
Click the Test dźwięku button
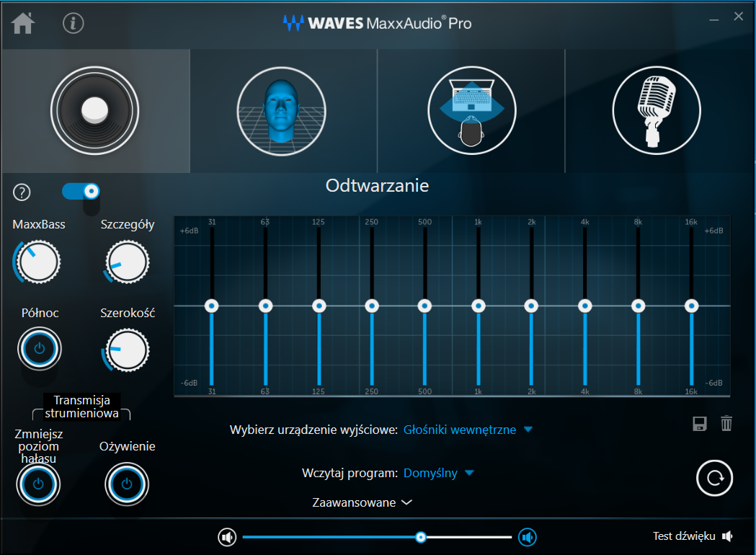pos(693,536)
